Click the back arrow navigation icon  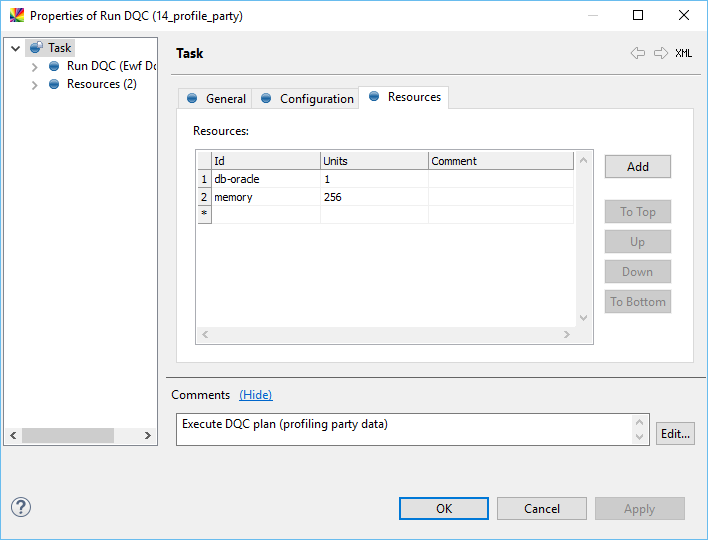637,53
